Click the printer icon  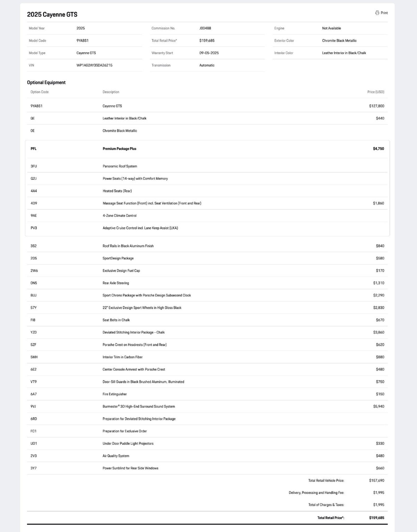pyautogui.click(x=377, y=13)
